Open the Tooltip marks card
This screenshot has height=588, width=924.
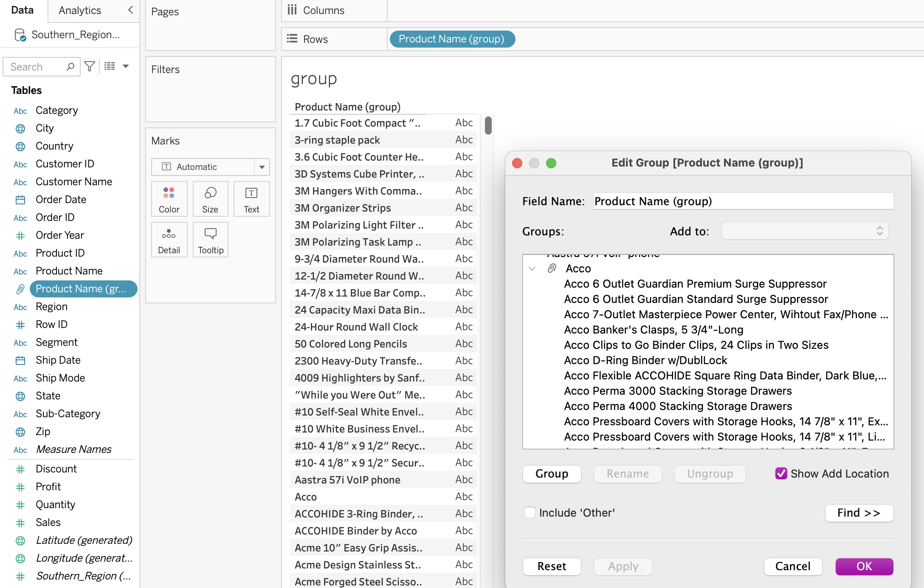click(211, 240)
